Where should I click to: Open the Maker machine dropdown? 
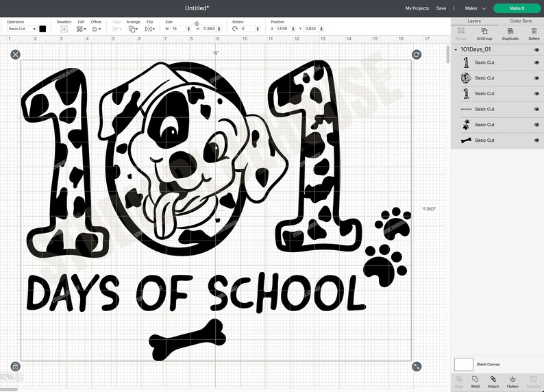[475, 8]
